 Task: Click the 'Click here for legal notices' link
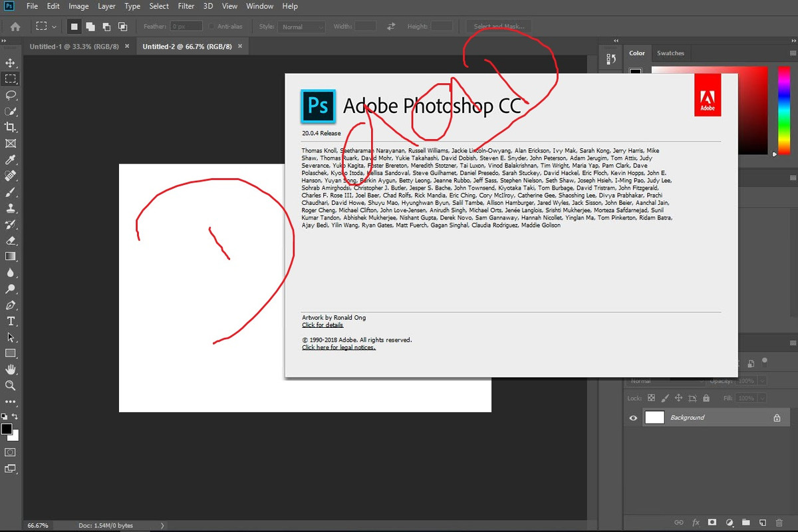pos(338,347)
